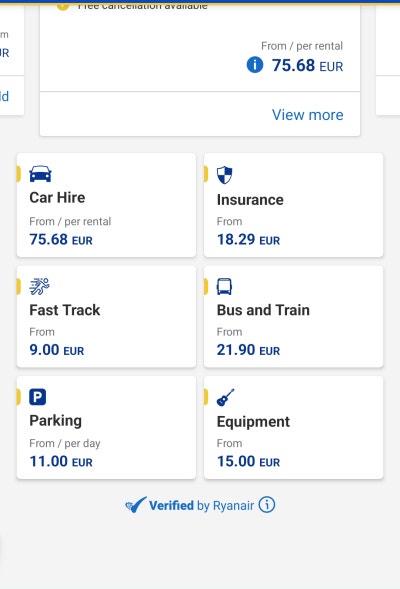The image size is (400, 589).
Task: Tap the 21.90 EUR Bus and Train price
Action: pyautogui.click(x=248, y=350)
